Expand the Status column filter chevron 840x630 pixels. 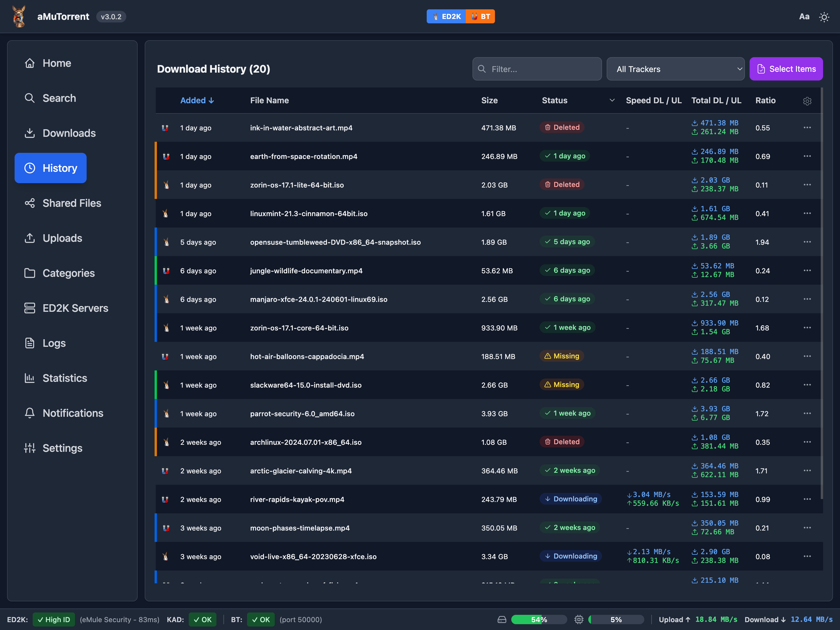pyautogui.click(x=612, y=100)
